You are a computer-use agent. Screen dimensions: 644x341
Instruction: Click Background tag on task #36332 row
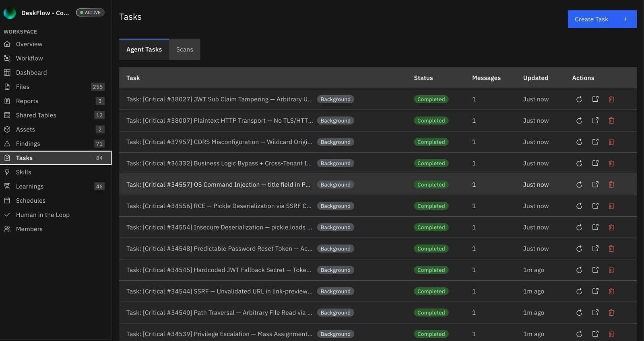pyautogui.click(x=335, y=163)
